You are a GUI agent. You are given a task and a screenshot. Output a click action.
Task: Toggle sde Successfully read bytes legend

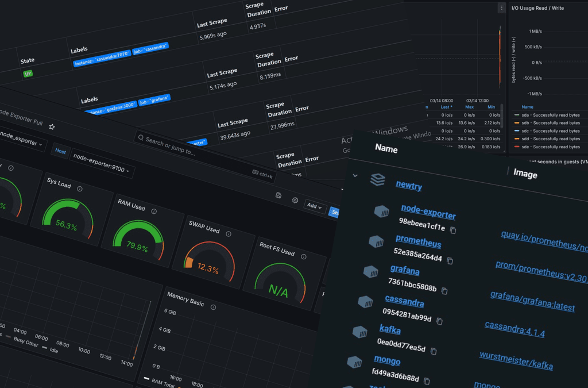547,147
